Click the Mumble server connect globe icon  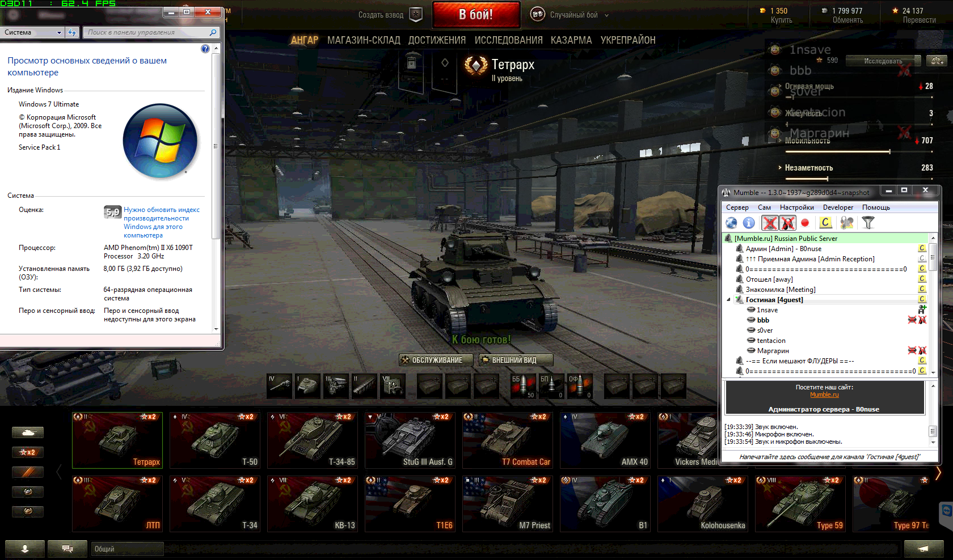(x=731, y=223)
